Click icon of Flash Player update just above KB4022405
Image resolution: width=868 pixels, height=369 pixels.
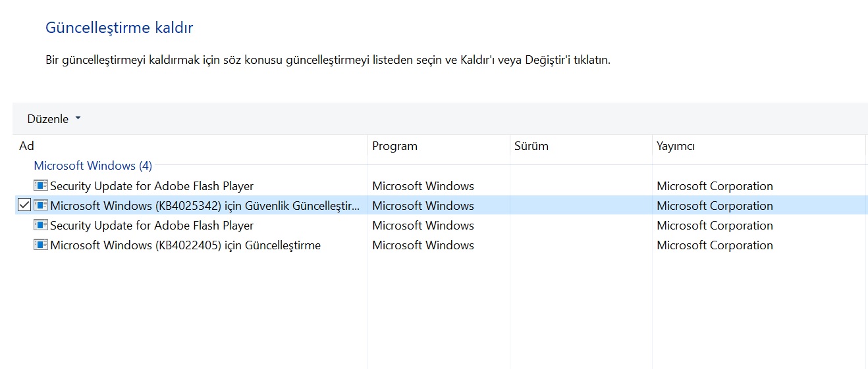tap(41, 225)
